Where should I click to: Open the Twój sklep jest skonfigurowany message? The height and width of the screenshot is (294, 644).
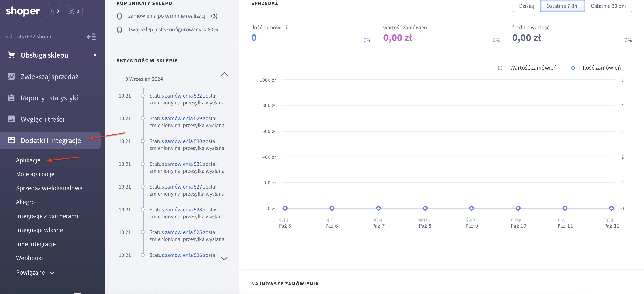pyautogui.click(x=173, y=30)
